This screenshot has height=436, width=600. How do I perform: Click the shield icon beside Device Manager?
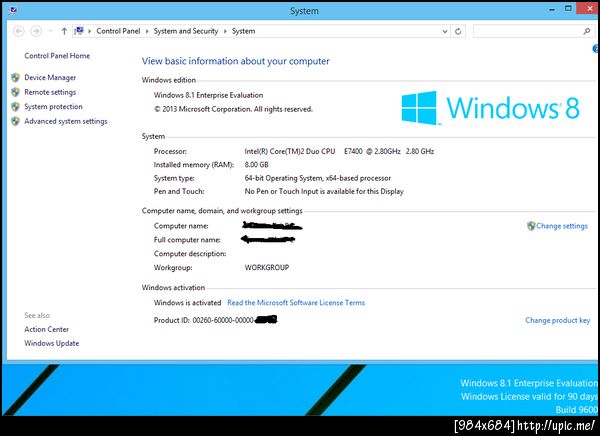(15, 78)
